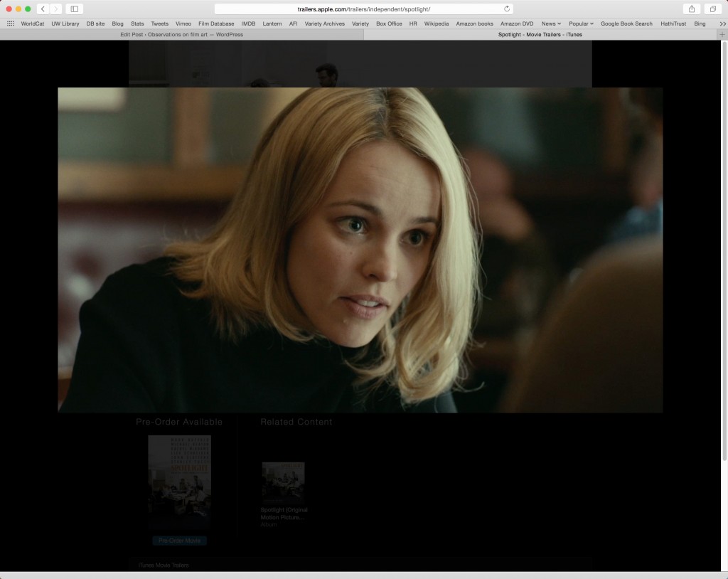The image size is (728, 579).
Task: Expand the Popular bookmarks folder
Action: (x=581, y=23)
